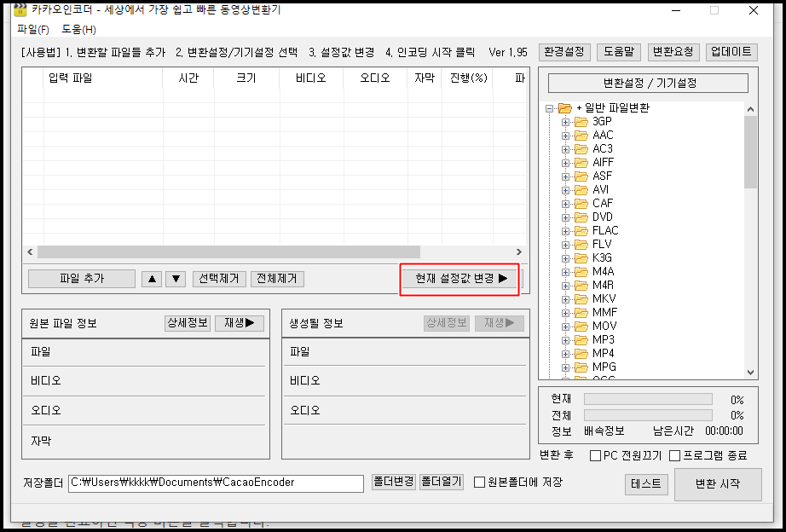Select the AVI tree label
This screenshot has height=532, width=786.
600,190
